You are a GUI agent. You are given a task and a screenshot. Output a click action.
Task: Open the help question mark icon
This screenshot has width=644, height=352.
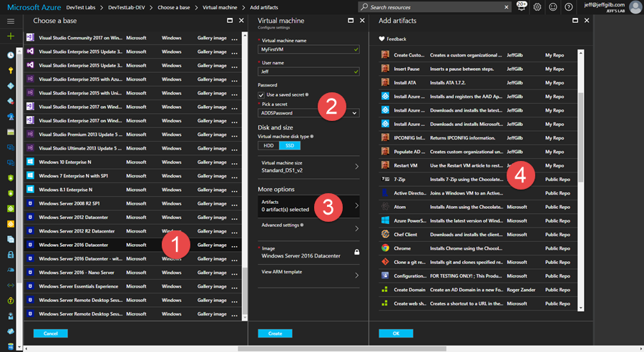(x=568, y=7)
